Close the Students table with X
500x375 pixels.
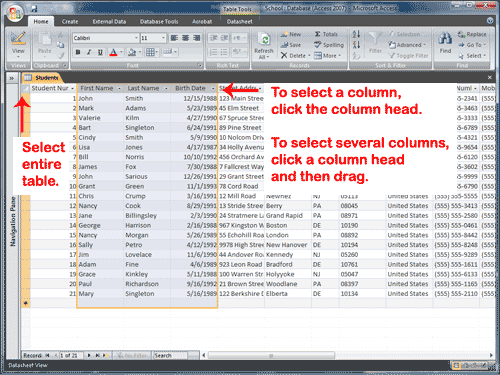click(x=490, y=77)
